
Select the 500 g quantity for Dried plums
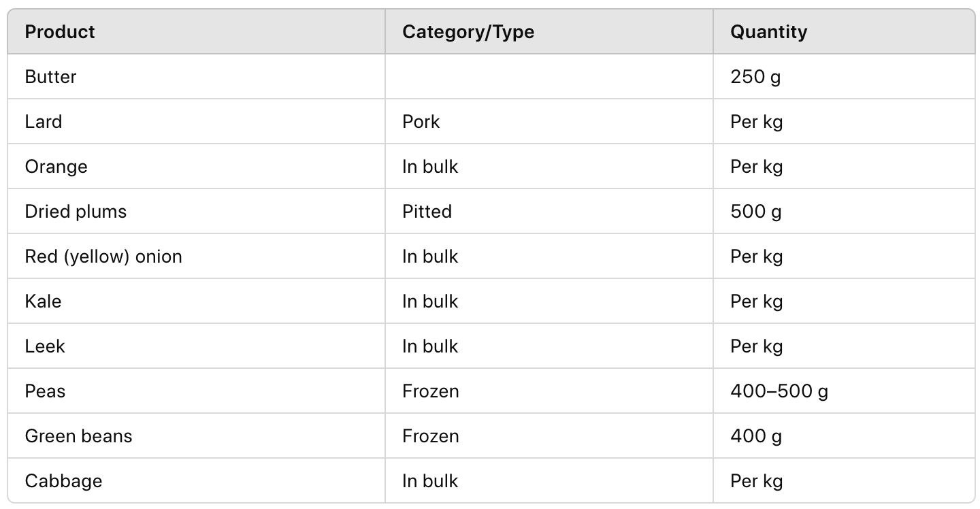[755, 212]
